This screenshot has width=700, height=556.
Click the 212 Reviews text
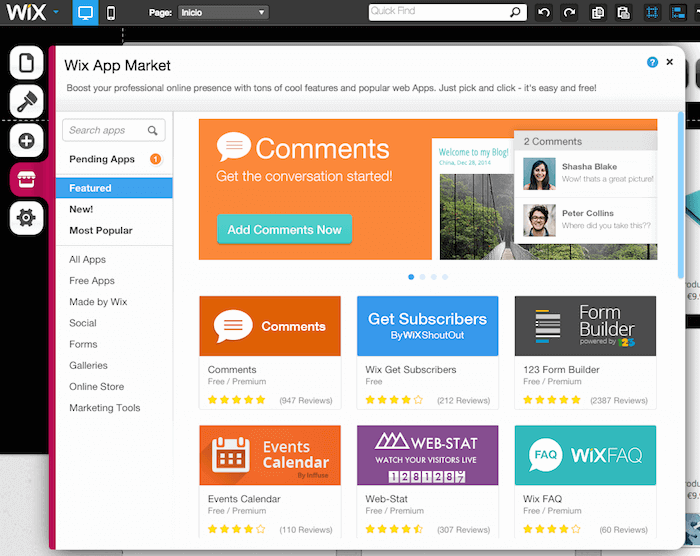click(x=463, y=401)
